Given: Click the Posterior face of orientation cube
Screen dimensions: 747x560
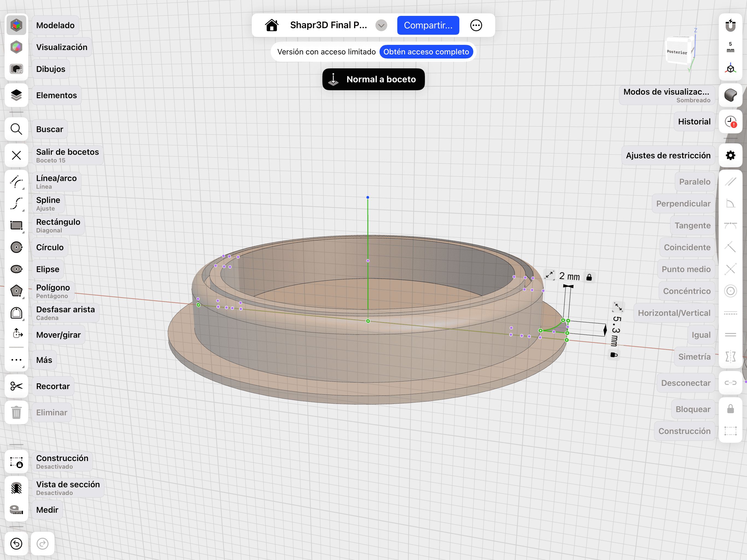Looking at the screenshot, I should (677, 52).
